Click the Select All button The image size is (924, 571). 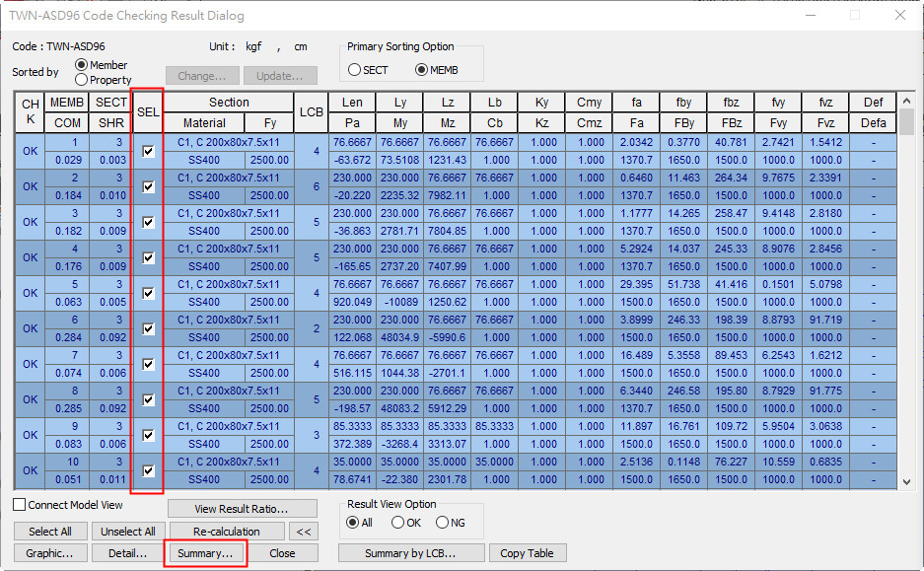coord(50,532)
